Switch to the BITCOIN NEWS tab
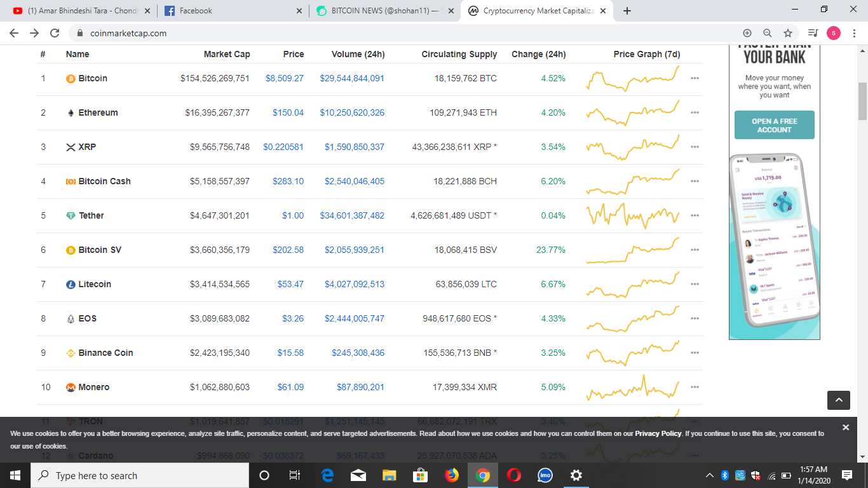868x488 pixels. [384, 11]
